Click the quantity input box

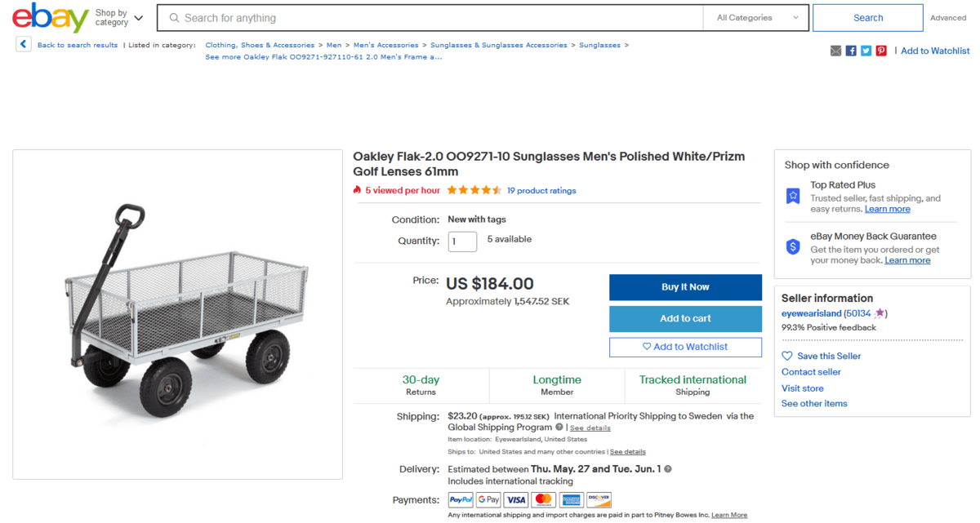coord(462,241)
